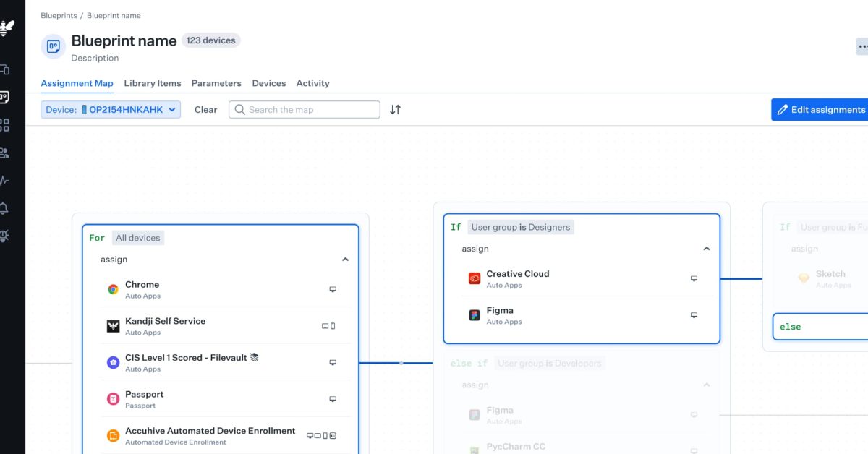Click the Creative Cloud row name

tap(518, 274)
